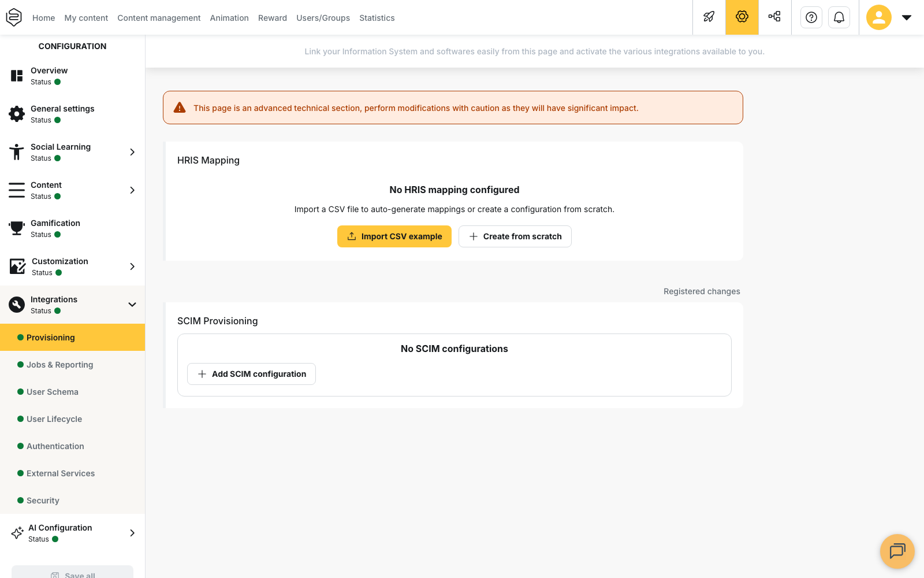Open the notifications bell
Screen dimensions: 924x578
[839, 17]
